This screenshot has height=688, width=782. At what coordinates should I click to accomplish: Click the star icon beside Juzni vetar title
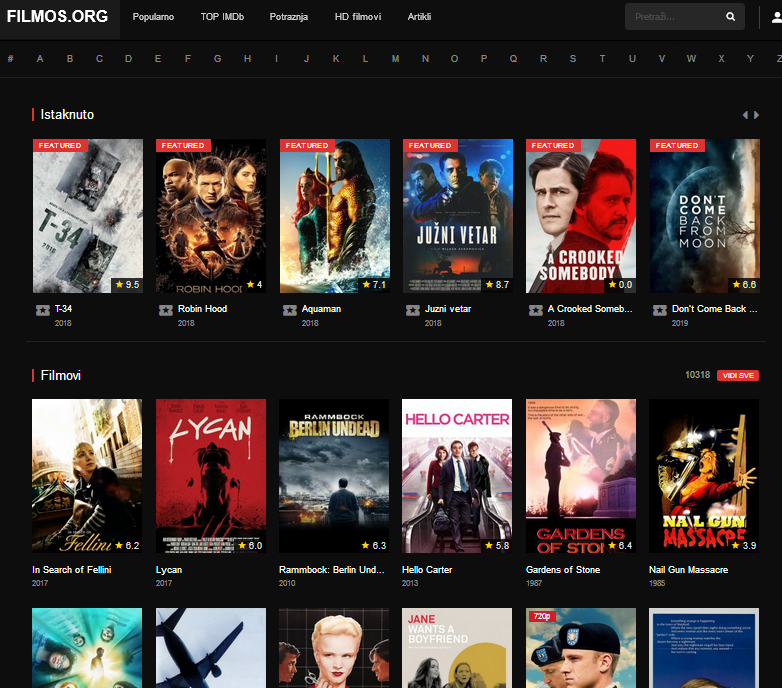413,310
